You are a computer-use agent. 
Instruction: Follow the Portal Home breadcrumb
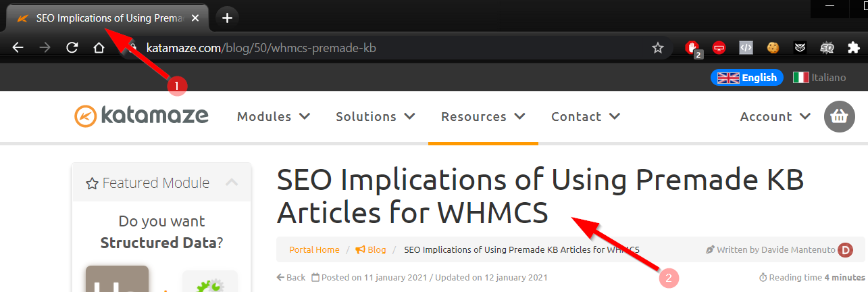coord(314,249)
